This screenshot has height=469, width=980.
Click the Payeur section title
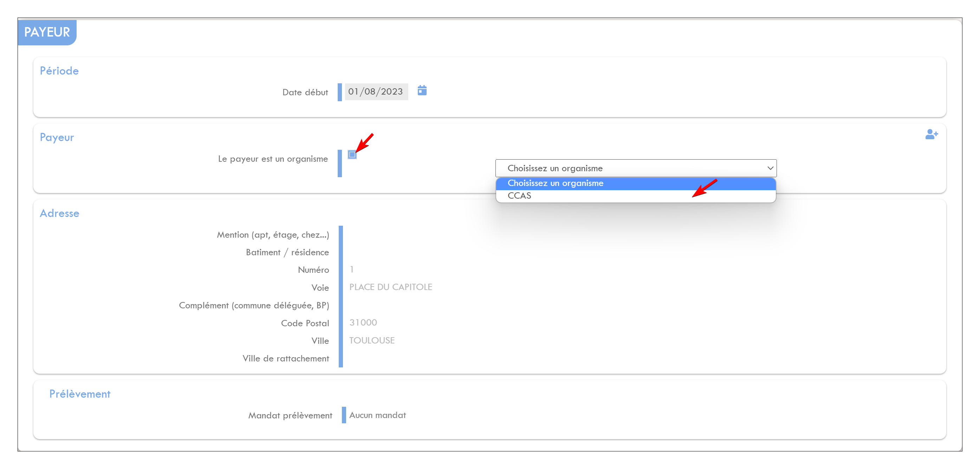(57, 137)
